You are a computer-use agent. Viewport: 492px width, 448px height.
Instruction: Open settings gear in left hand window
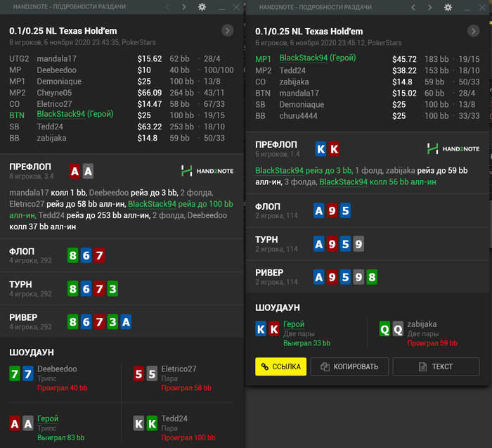(x=202, y=7)
